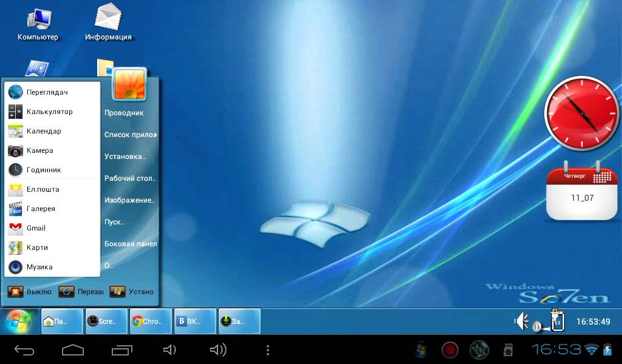
Task: Open Проводник in start menu
Action: [x=124, y=113]
